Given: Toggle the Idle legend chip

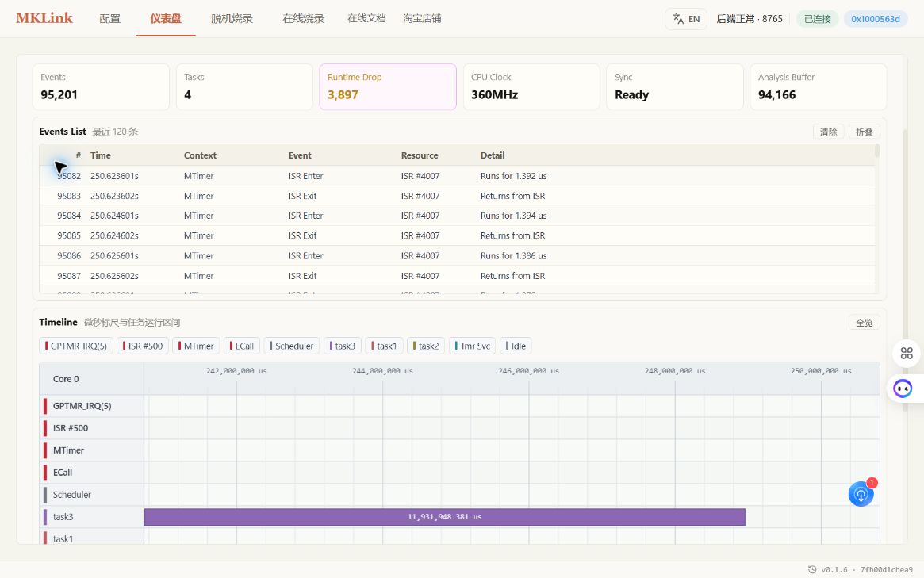Looking at the screenshot, I should tap(516, 346).
